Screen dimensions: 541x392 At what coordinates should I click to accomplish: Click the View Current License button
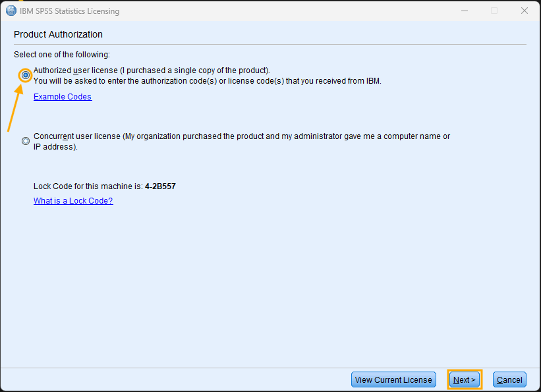coord(393,379)
